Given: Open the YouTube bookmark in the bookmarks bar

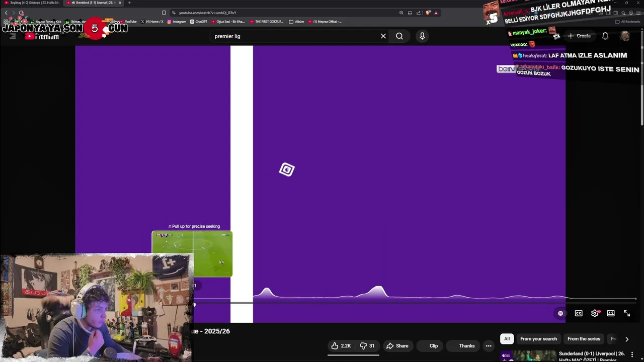Looking at the screenshot, I should click(128, 22).
